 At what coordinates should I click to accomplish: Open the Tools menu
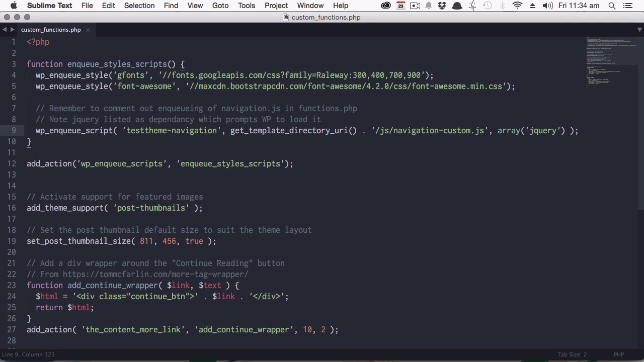[247, 6]
